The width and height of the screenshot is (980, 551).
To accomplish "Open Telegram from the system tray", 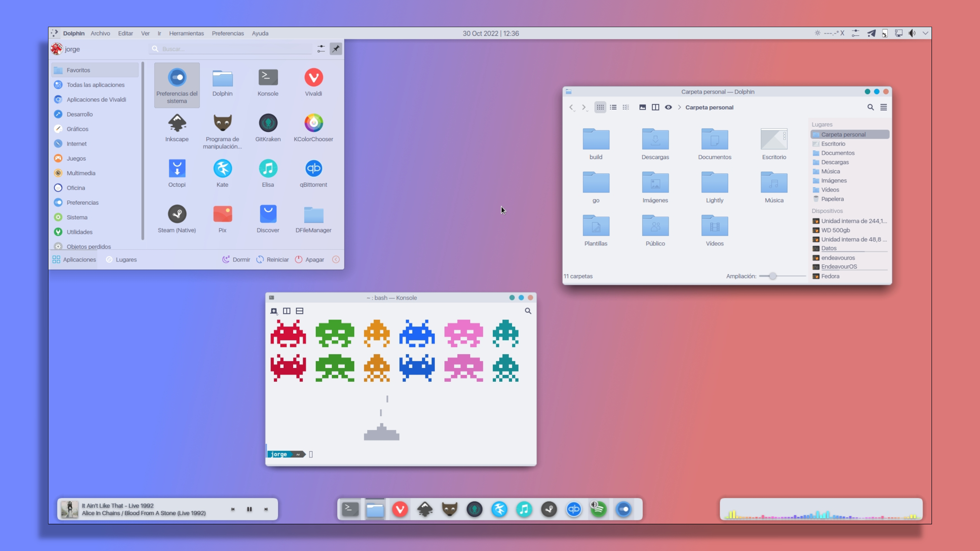I will point(872,33).
